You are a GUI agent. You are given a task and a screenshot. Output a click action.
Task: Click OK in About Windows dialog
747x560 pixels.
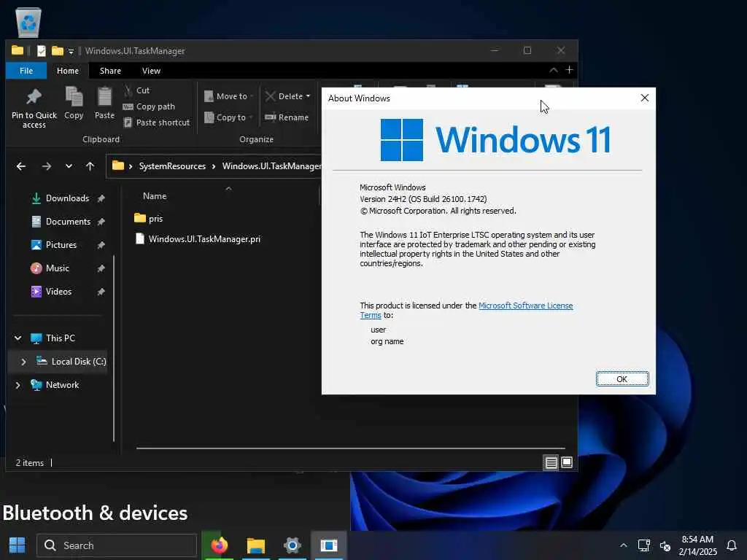(622, 379)
